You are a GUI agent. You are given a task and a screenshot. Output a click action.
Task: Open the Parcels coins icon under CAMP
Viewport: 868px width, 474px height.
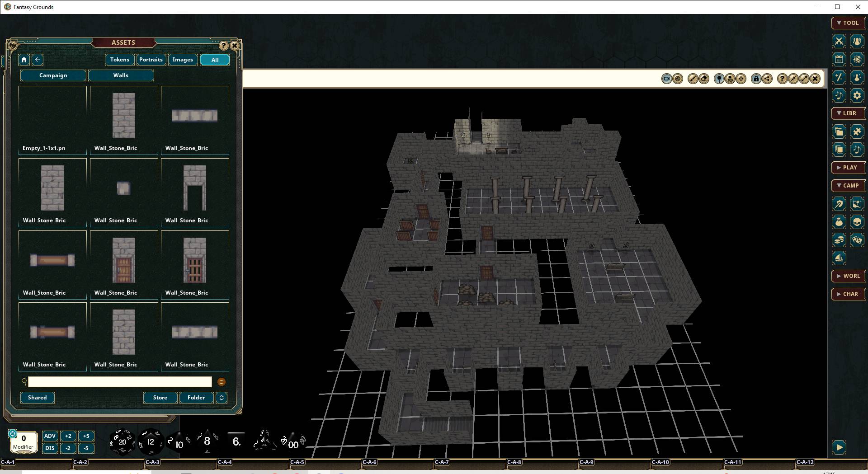[x=839, y=240]
